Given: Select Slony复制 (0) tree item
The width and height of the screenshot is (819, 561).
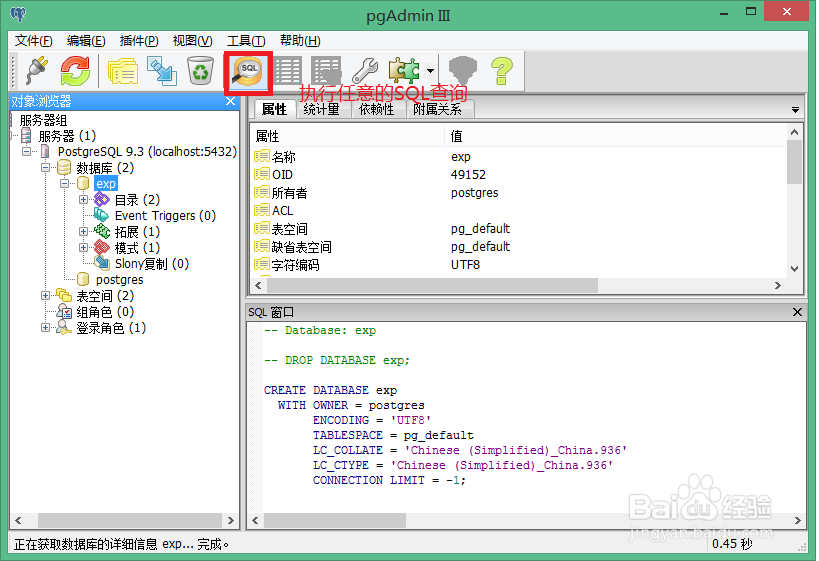Looking at the screenshot, I should point(151,264).
